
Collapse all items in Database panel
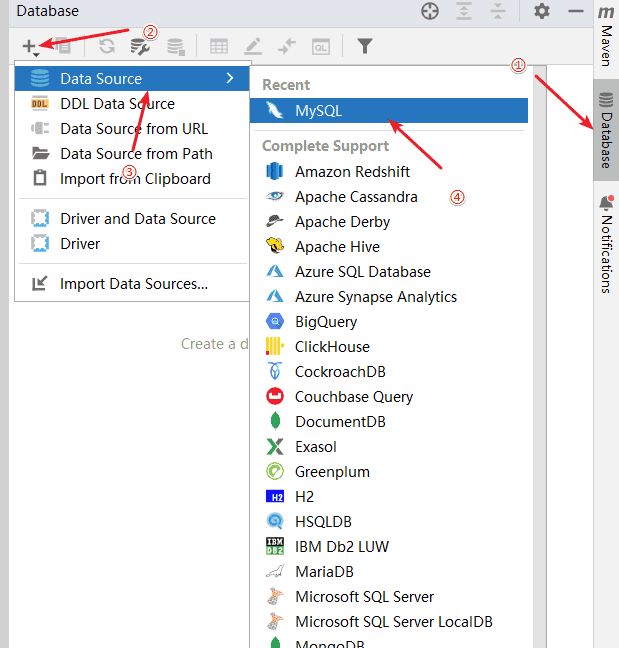click(x=498, y=11)
